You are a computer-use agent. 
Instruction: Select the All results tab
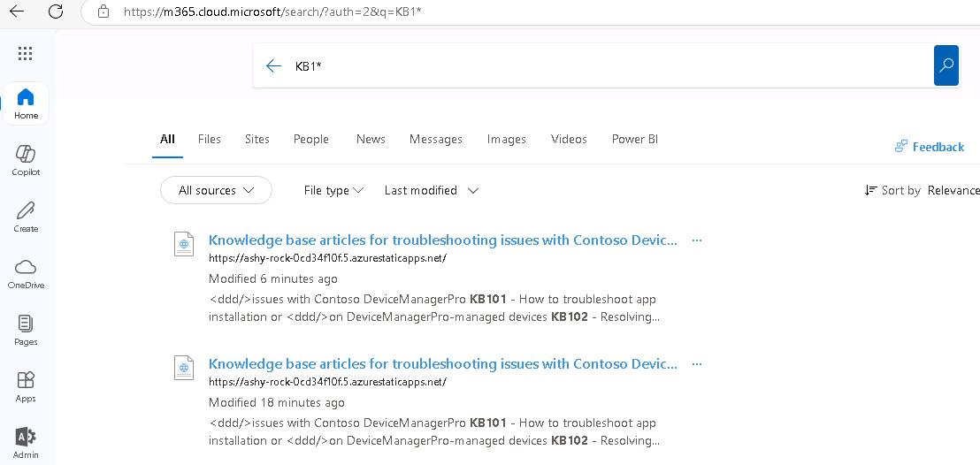pos(167,140)
